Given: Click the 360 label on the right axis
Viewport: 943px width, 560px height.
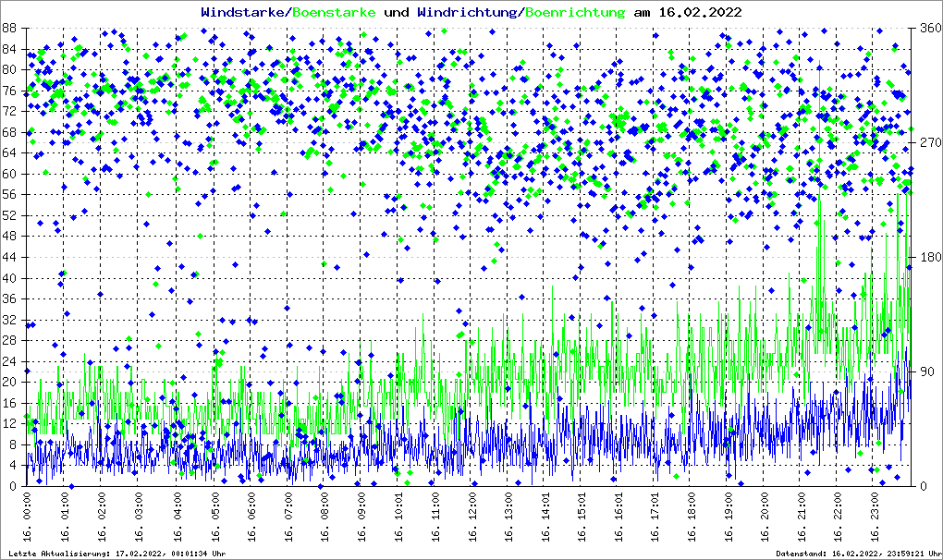Looking at the screenshot, I should coord(927,29).
